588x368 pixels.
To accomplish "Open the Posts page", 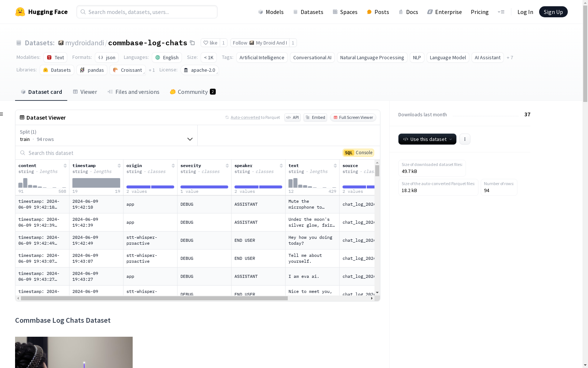I will coord(378,12).
